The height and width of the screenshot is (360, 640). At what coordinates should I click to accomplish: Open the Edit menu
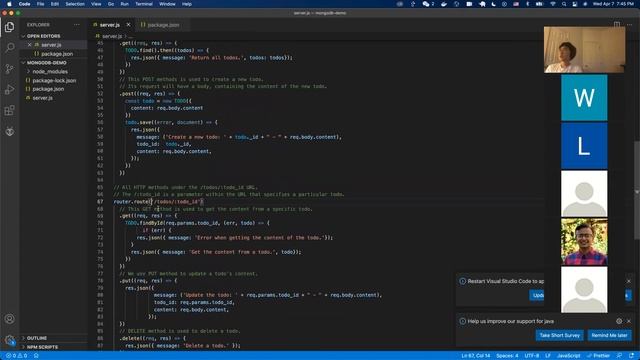click(55, 4)
